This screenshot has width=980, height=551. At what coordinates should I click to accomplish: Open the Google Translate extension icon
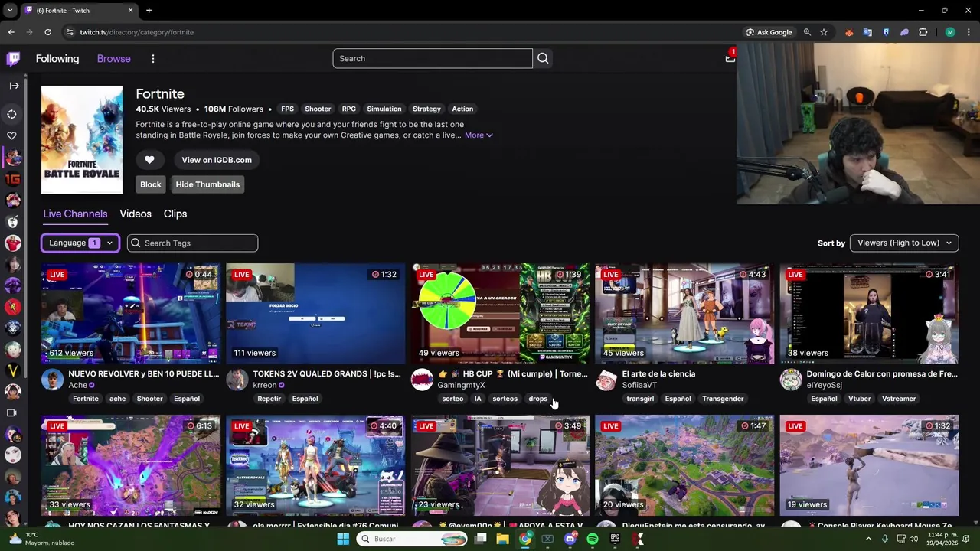coord(867,32)
